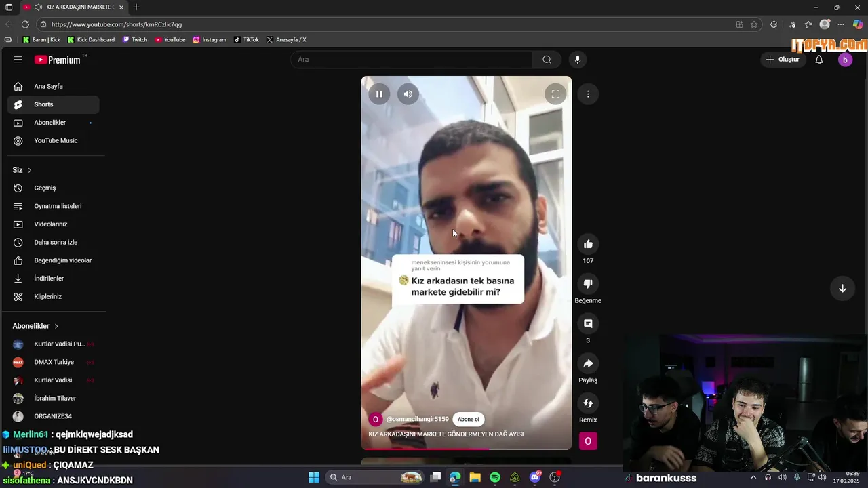Share the Short using Paylaş
Image resolution: width=868 pixels, height=488 pixels.
(588, 364)
